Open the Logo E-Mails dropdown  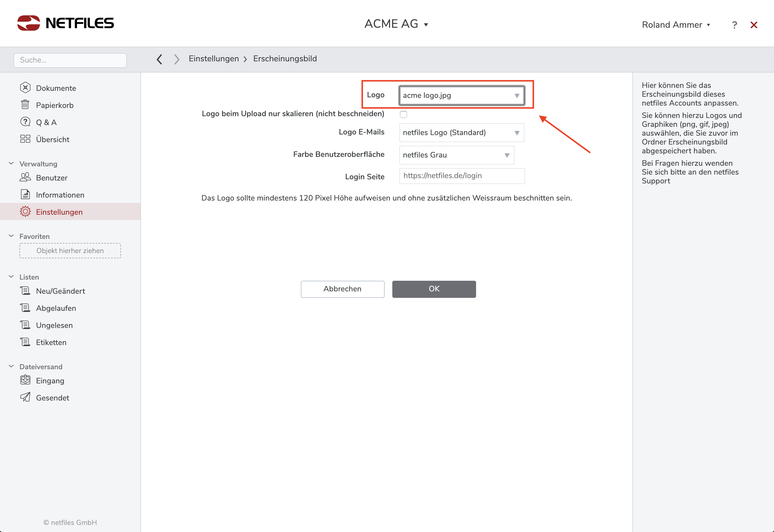coord(461,133)
